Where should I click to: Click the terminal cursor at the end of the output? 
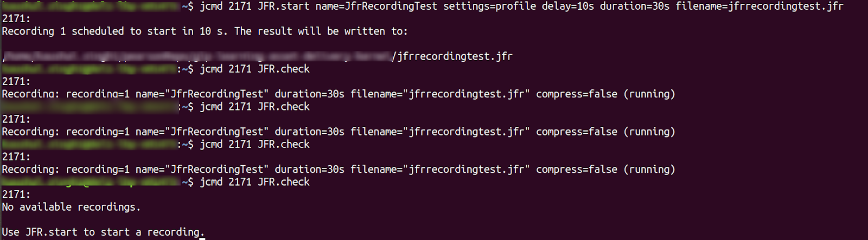point(203,233)
